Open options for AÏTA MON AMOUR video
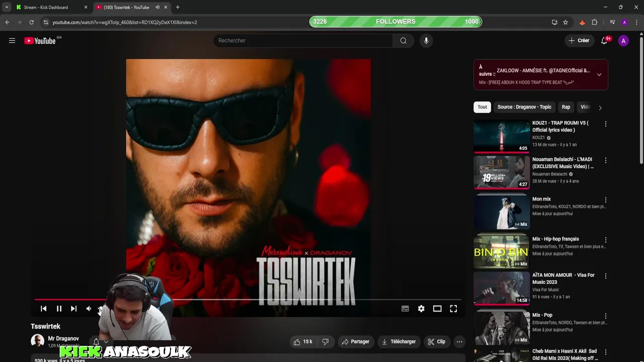Screen dimensions: 644x362 pyautogui.click(x=606, y=276)
